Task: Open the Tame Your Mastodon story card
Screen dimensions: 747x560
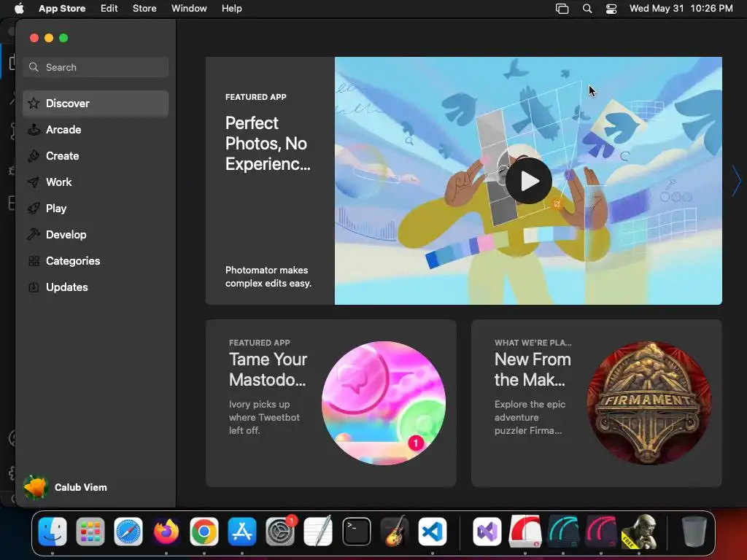Action: coord(331,402)
